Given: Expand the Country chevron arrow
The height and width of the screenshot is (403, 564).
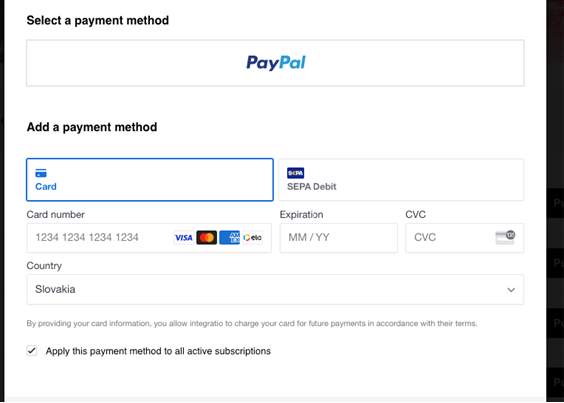Looking at the screenshot, I should [x=511, y=290].
